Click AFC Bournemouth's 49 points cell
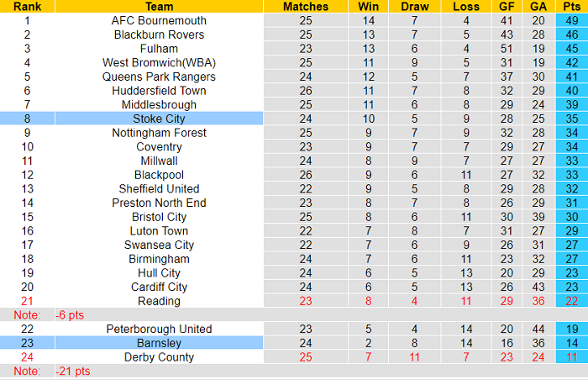 click(571, 20)
